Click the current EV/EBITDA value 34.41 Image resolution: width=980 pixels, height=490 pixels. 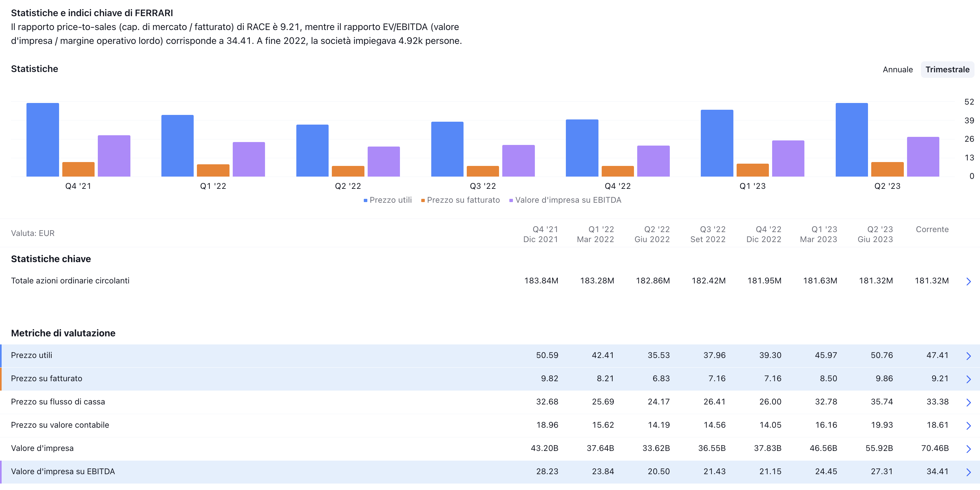pos(937,471)
